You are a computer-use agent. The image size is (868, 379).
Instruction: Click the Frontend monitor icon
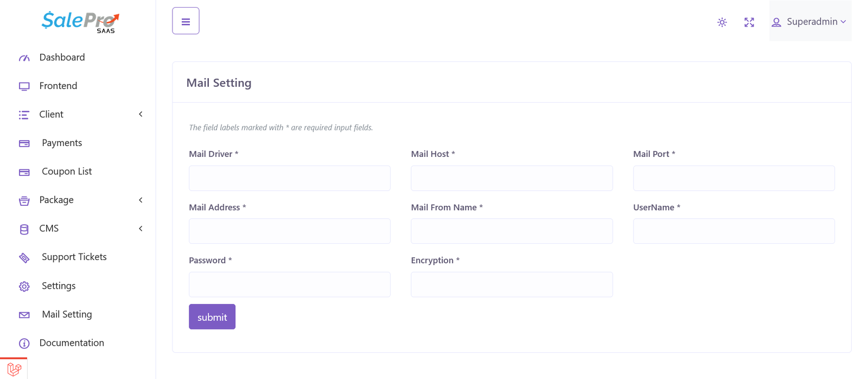[24, 86]
